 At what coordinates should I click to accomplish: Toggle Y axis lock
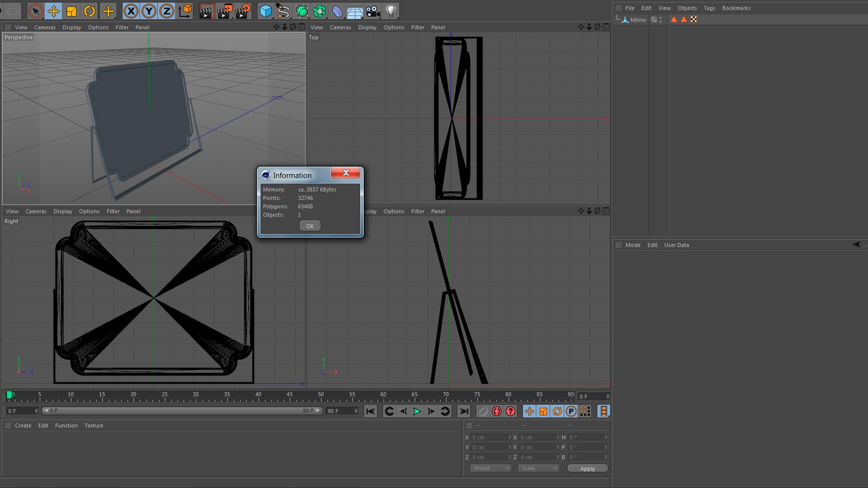pos(149,11)
